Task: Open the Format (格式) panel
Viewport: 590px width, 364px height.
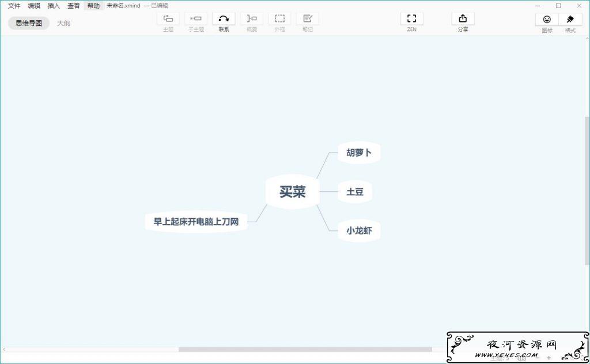Action: pyautogui.click(x=570, y=19)
